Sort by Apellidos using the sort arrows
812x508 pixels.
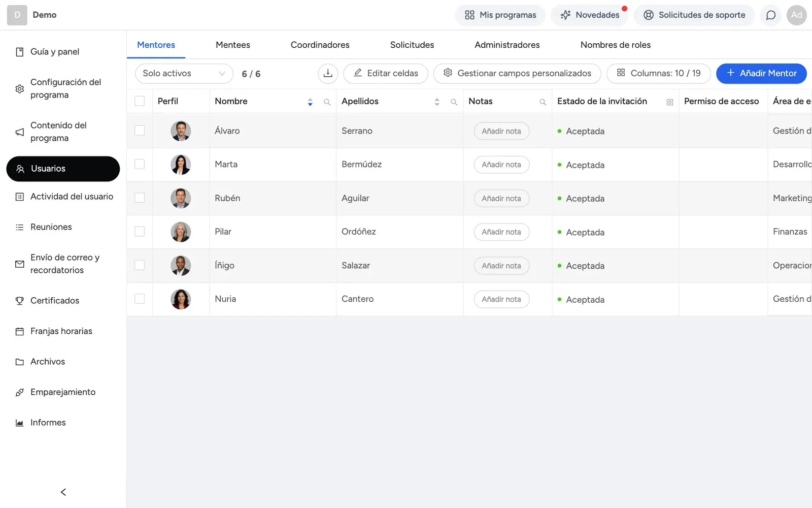(x=437, y=102)
